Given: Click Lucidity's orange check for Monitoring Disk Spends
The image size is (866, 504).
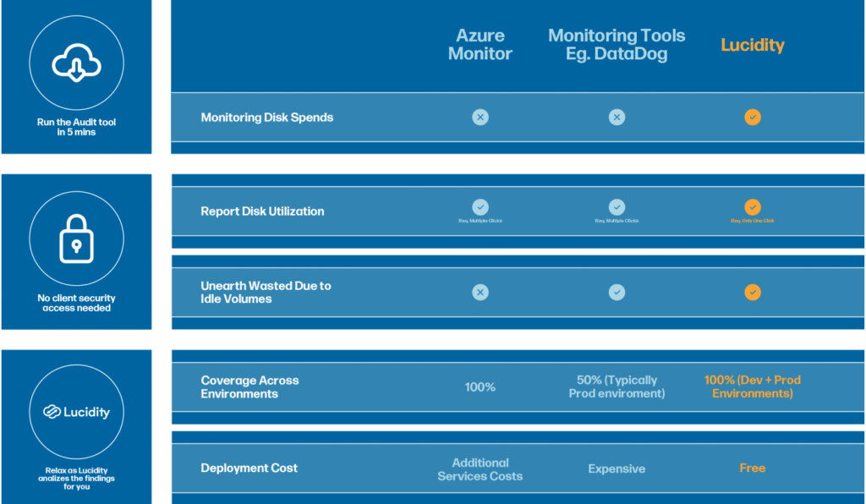Looking at the screenshot, I should 753,118.
